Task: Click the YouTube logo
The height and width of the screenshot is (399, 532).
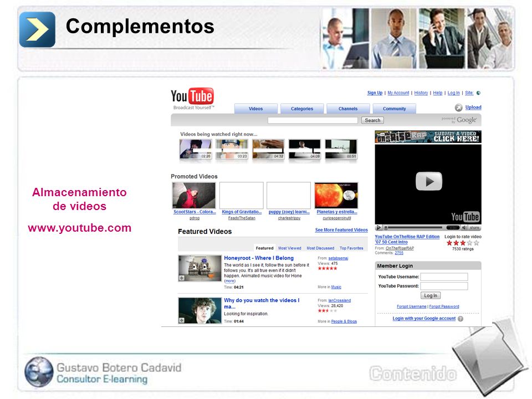Action: tap(192, 99)
